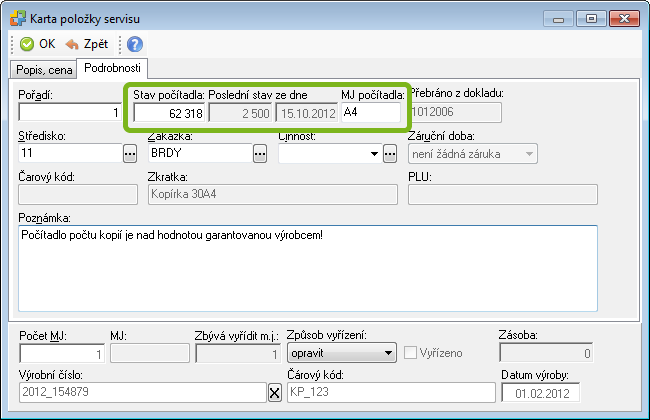The width and height of the screenshot is (650, 420).
Task: Open help via blue question mark icon
Action: (x=135, y=44)
